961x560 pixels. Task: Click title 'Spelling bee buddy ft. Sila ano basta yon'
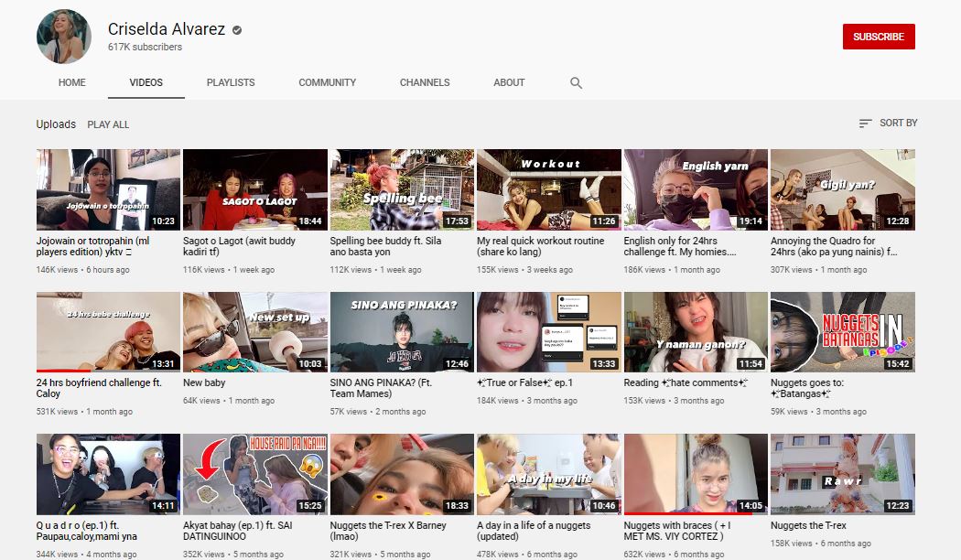click(x=385, y=246)
